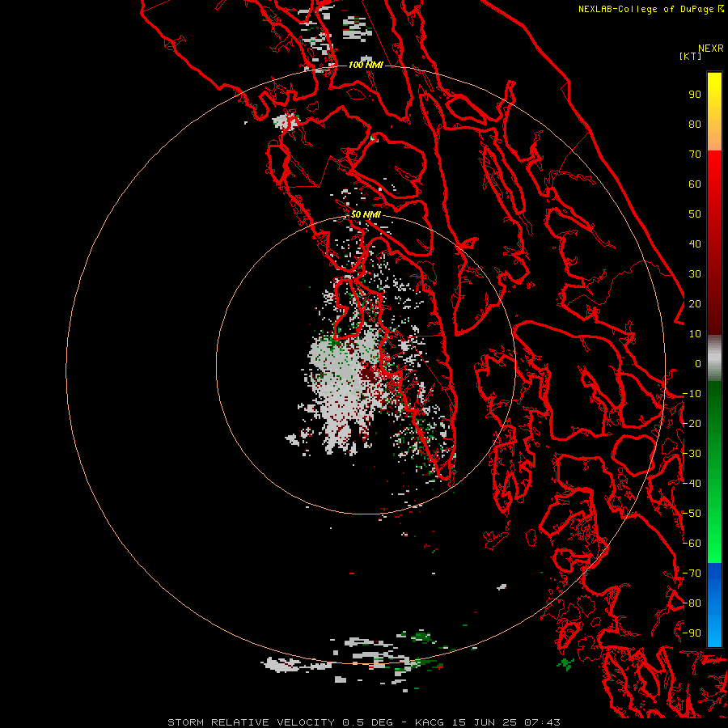Click the 90 value on velocity scale
This screenshot has height=728, width=728.
(x=695, y=95)
